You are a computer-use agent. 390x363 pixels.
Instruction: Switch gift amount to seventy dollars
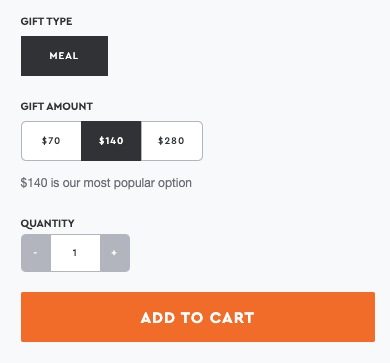(x=51, y=141)
